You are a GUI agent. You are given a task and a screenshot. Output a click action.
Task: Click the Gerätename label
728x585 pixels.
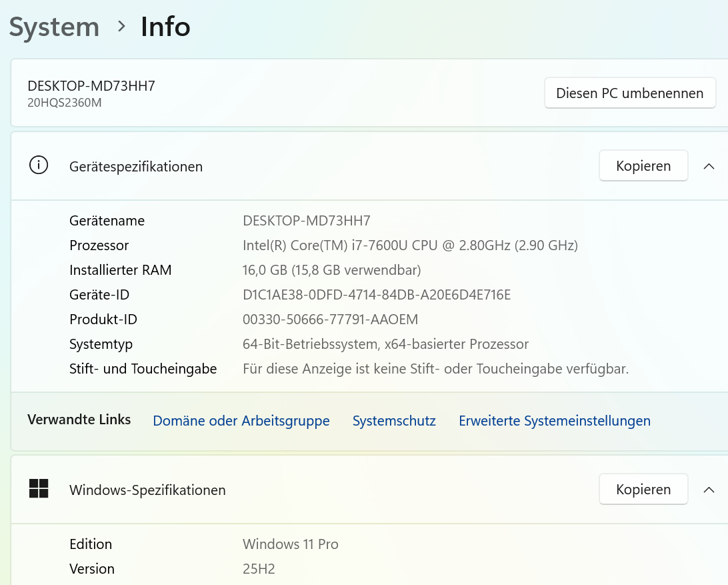pyautogui.click(x=107, y=221)
